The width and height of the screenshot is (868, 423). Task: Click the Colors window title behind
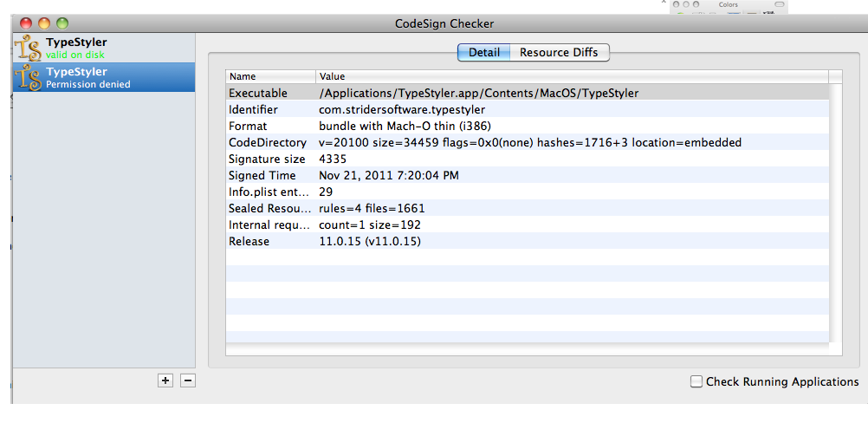coord(728,4)
